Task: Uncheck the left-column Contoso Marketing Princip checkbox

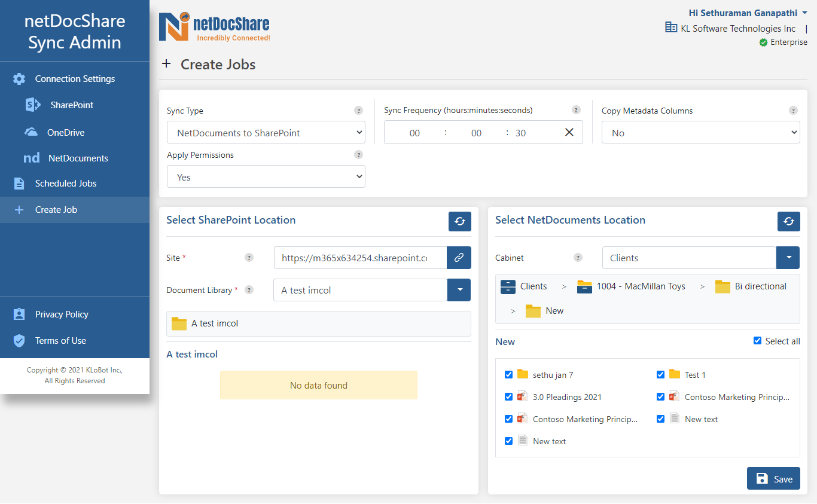Action: (508, 419)
